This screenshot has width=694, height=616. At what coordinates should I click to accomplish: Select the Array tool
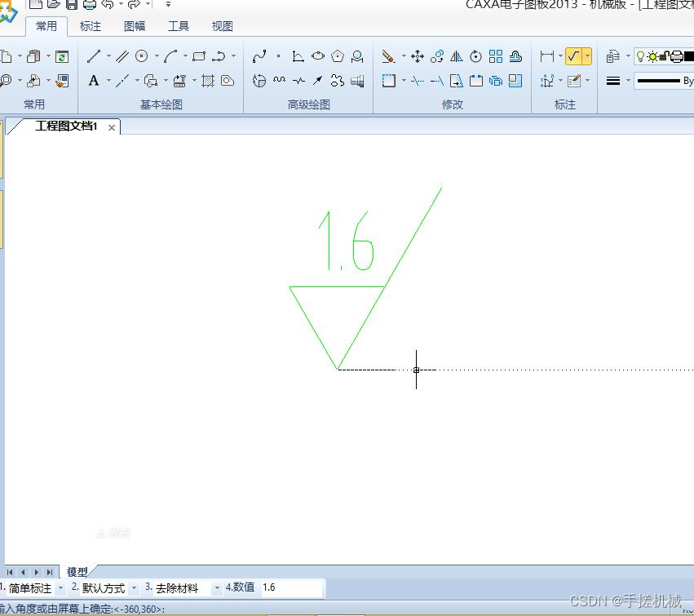tap(496, 56)
